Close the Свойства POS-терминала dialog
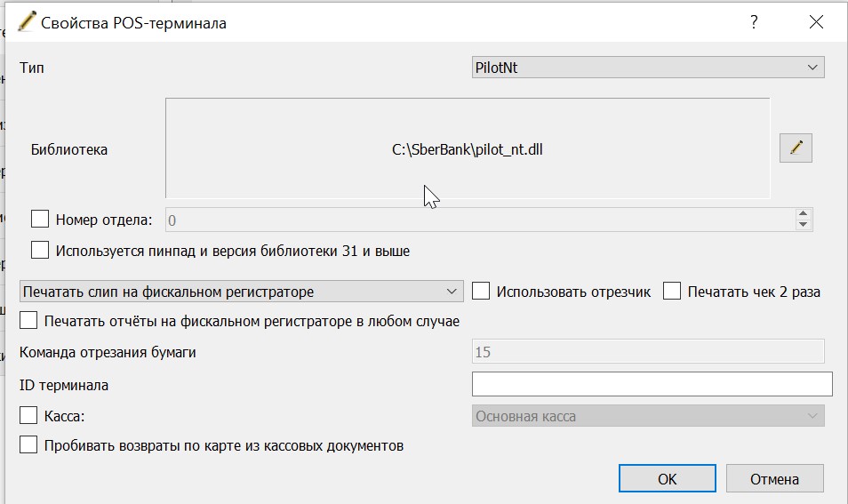 click(x=816, y=22)
